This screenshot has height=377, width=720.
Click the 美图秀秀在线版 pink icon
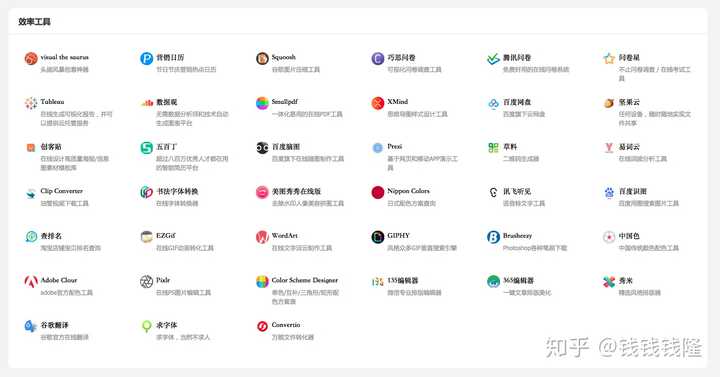click(x=262, y=192)
